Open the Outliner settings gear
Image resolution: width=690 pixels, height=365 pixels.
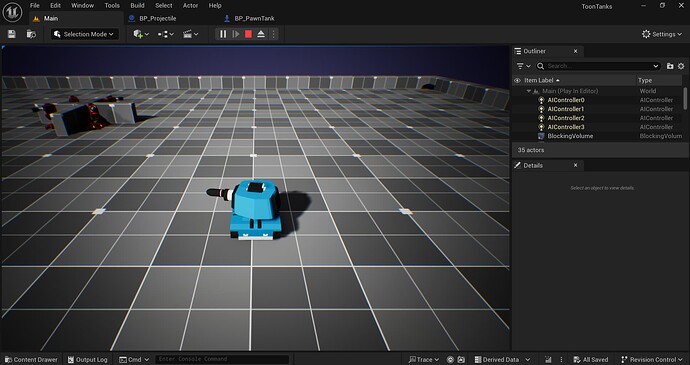pyautogui.click(x=681, y=66)
